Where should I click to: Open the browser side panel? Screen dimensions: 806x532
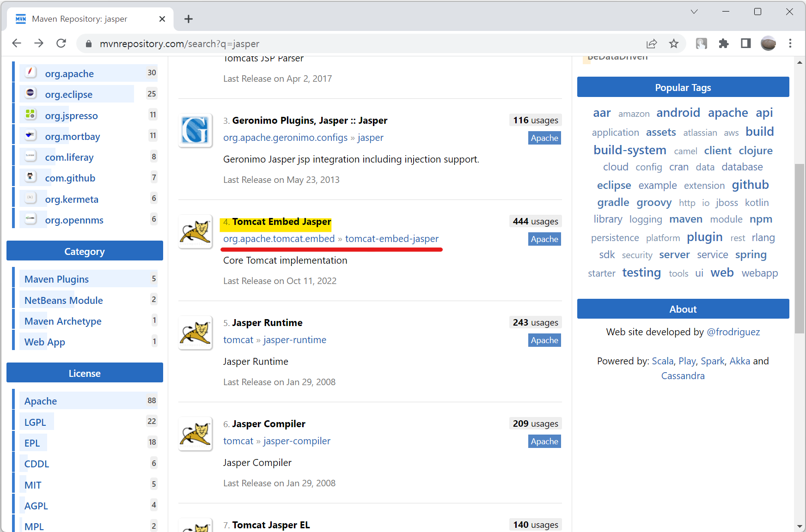(746, 43)
